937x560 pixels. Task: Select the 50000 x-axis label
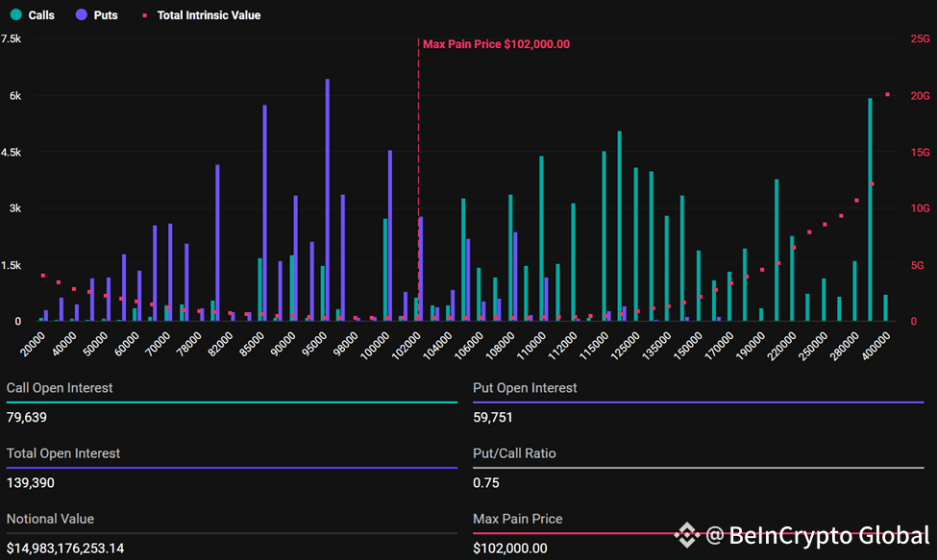click(95, 345)
